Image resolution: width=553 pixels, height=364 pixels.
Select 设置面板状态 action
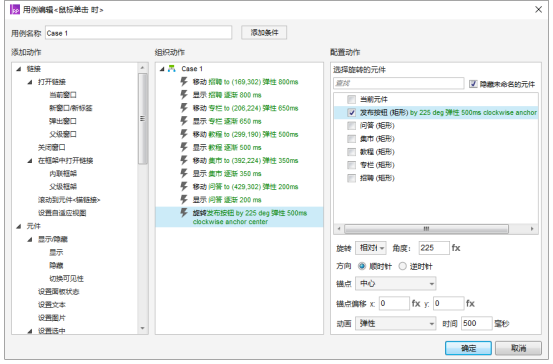pos(59,291)
